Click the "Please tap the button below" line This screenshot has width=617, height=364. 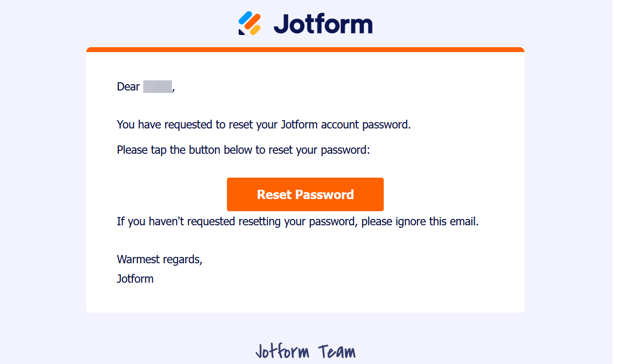(x=243, y=150)
